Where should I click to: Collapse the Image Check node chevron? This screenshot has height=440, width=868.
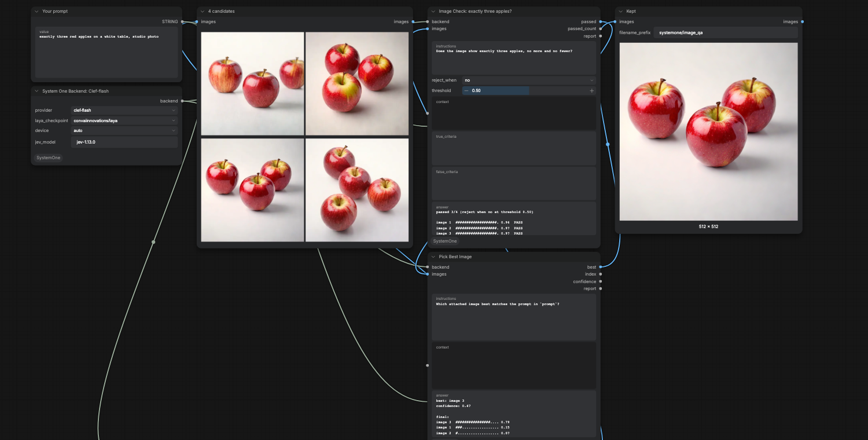coord(433,11)
